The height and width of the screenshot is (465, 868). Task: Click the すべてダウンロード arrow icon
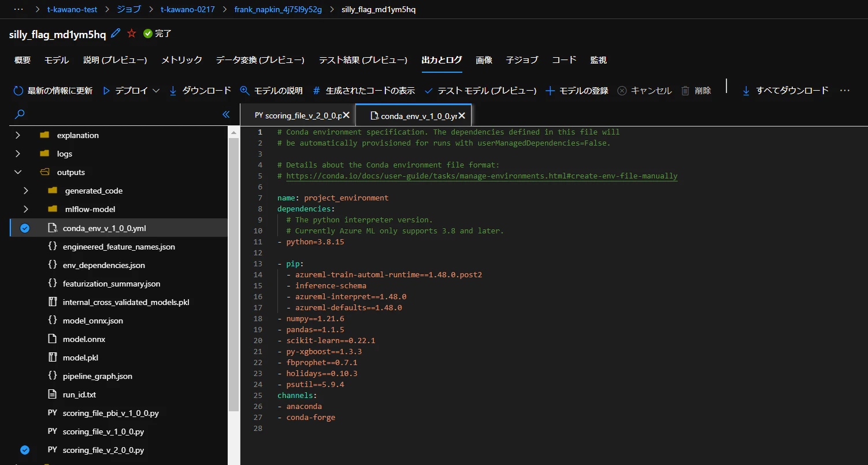click(746, 91)
